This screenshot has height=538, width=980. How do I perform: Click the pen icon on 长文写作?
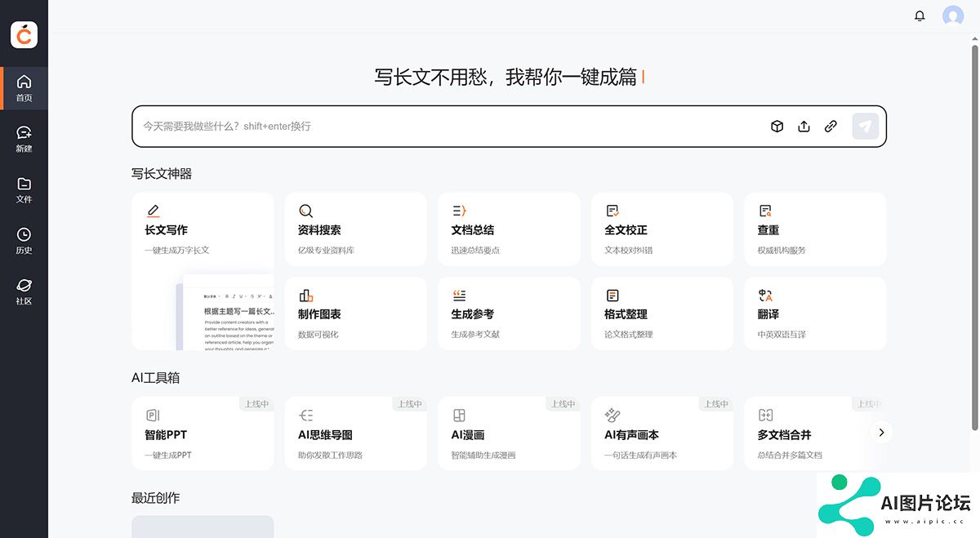pos(153,211)
